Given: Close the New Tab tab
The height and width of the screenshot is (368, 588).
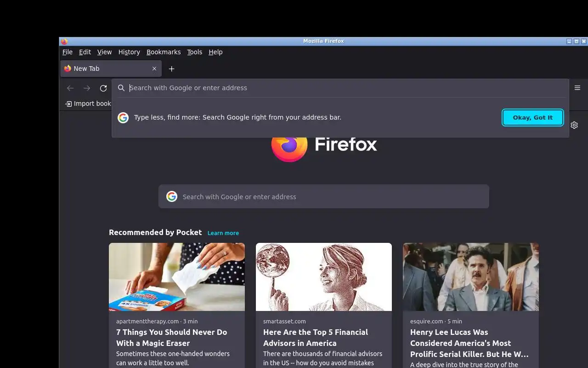Looking at the screenshot, I should click(154, 69).
